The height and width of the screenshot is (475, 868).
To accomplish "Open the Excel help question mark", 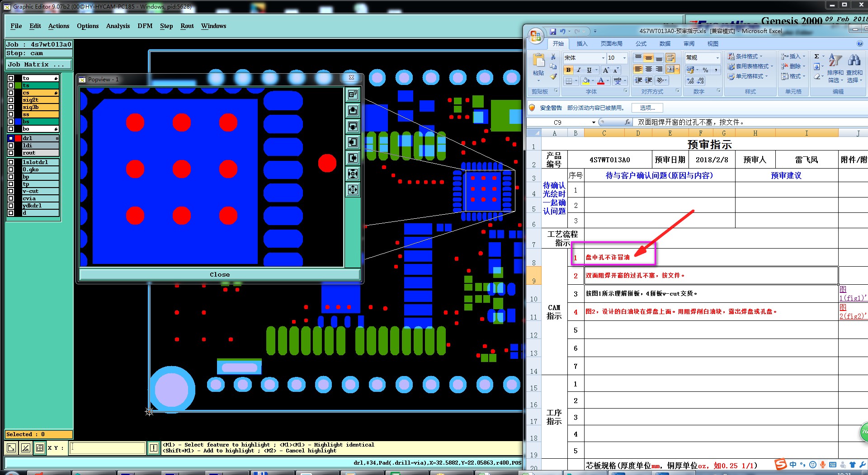I will click(859, 44).
